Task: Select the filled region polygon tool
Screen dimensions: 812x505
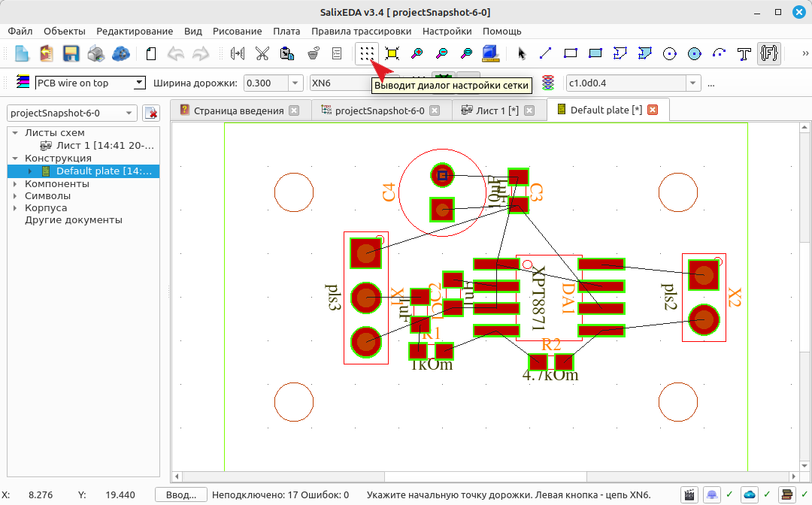Action: [645, 53]
